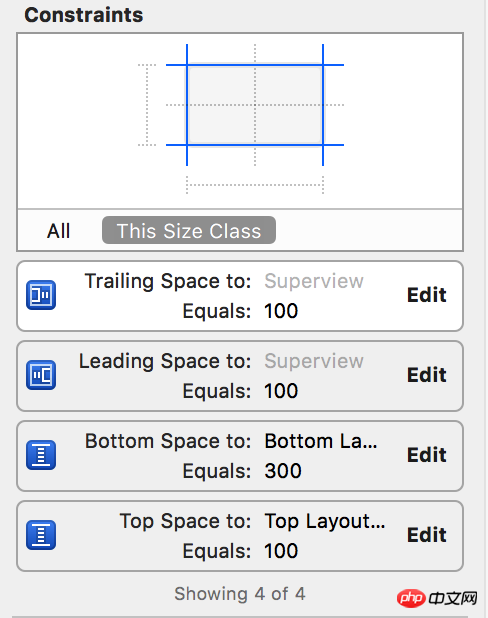488x618 pixels.
Task: Toggle the vertical center dotted line
Action: tap(255, 105)
